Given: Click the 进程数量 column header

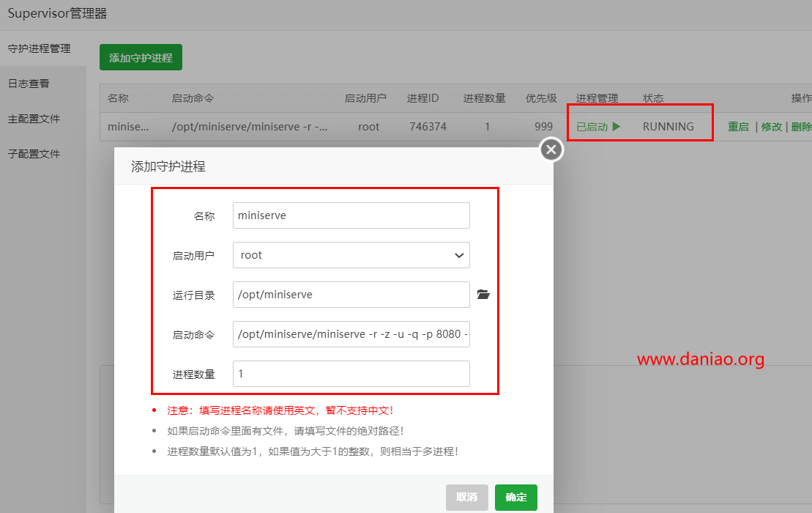Looking at the screenshot, I should [x=484, y=98].
